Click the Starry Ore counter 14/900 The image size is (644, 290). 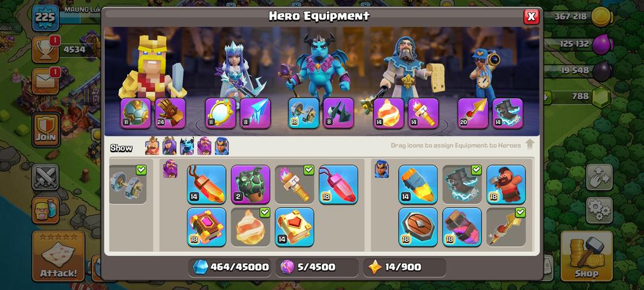tap(405, 267)
